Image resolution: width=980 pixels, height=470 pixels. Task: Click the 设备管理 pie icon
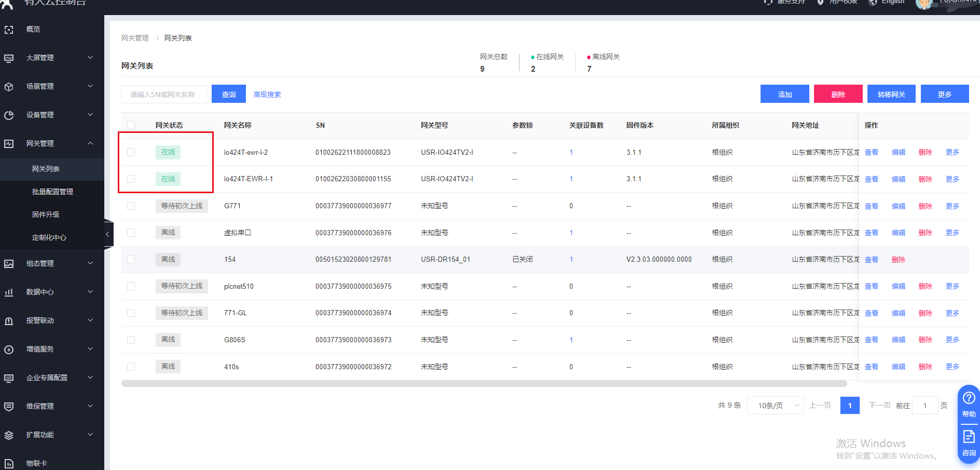(9, 115)
